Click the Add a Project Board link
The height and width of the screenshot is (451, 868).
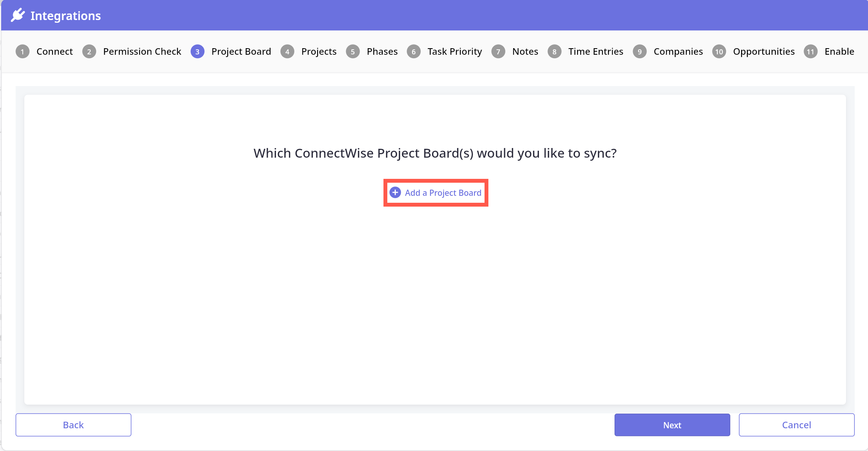tap(443, 193)
